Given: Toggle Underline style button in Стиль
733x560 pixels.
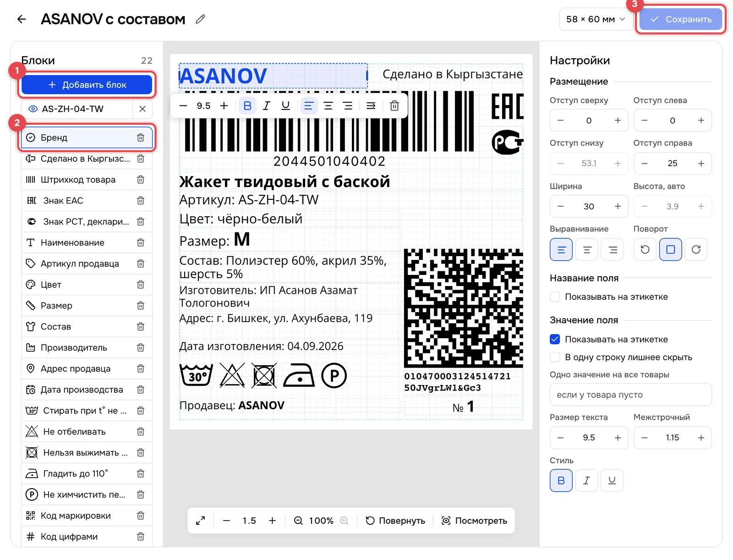Looking at the screenshot, I should coord(612,481).
